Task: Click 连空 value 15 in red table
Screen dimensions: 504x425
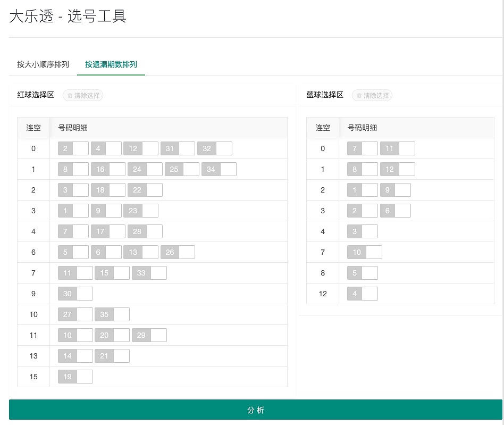Action: [33, 377]
